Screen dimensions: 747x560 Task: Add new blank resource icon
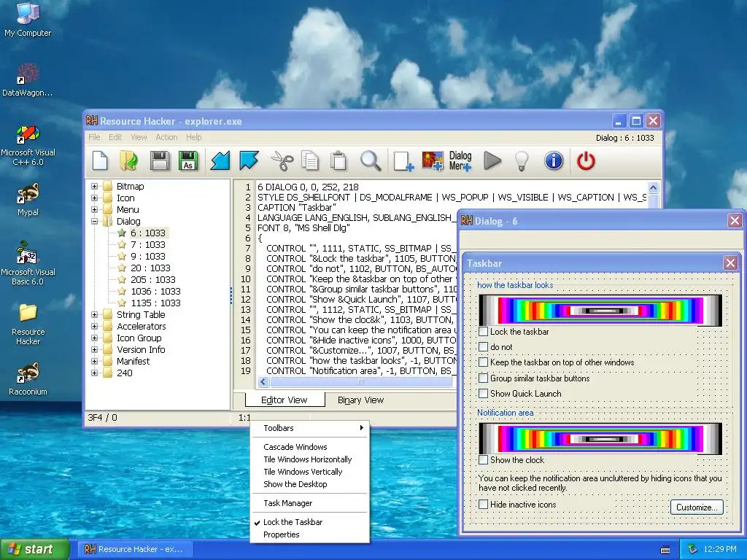point(403,160)
